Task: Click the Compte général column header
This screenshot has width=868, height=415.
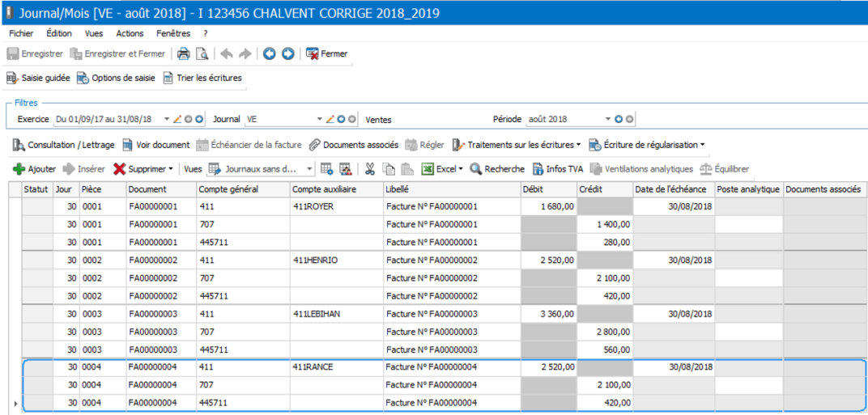Action: tap(242, 189)
